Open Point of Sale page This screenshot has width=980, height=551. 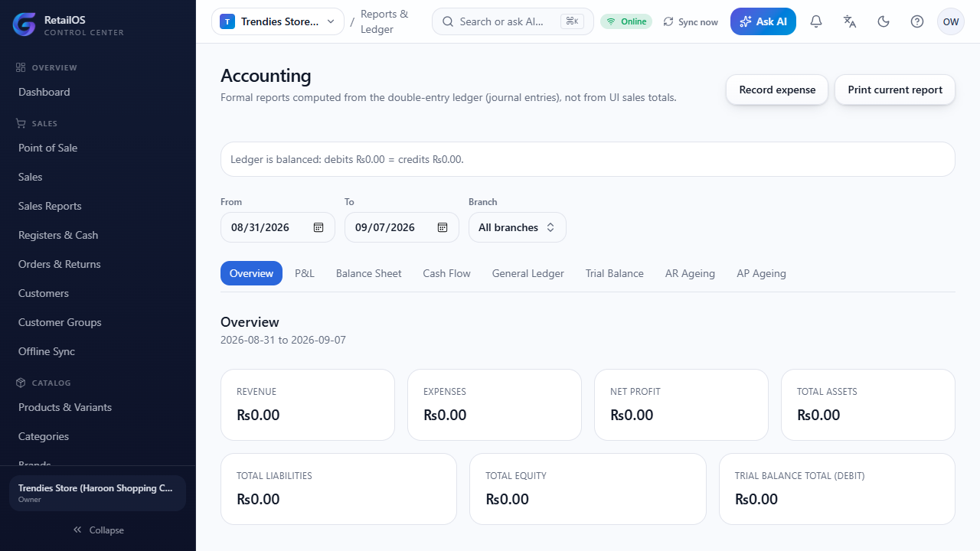click(x=98, y=148)
